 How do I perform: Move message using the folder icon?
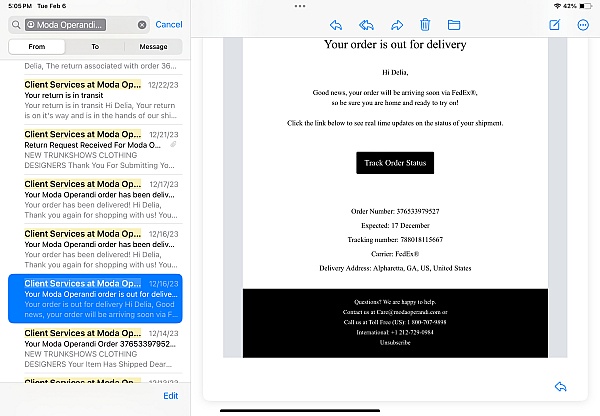click(454, 25)
